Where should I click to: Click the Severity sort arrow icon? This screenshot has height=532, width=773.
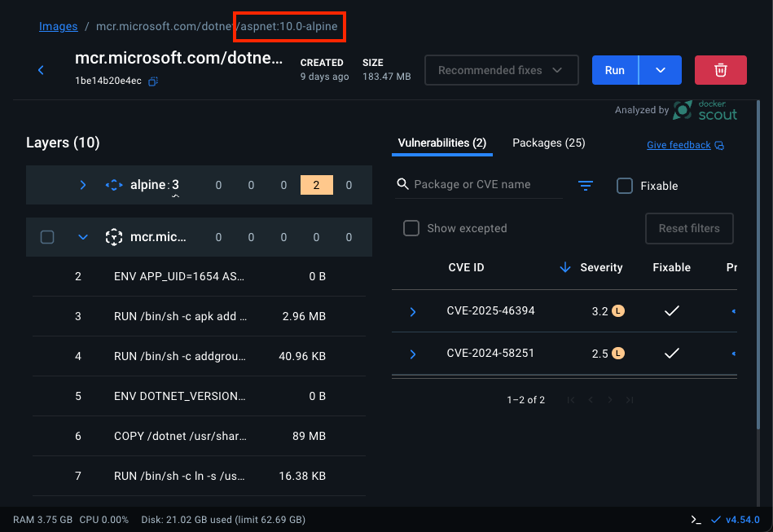pyautogui.click(x=564, y=267)
